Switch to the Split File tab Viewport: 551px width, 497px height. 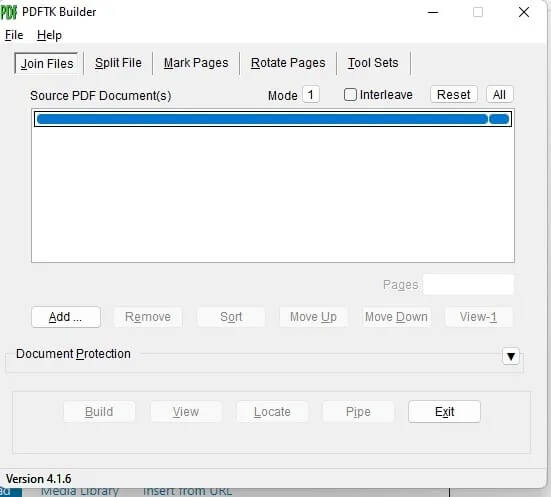coord(118,63)
